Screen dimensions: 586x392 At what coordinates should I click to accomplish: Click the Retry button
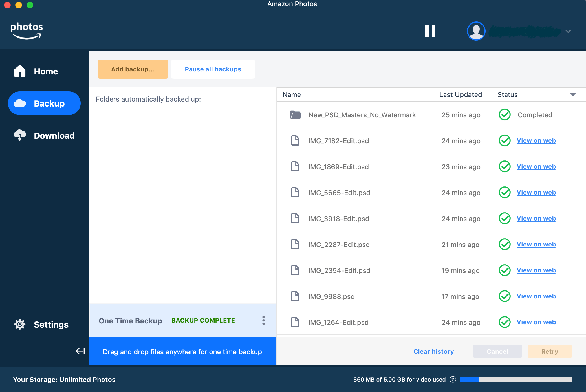(x=550, y=351)
